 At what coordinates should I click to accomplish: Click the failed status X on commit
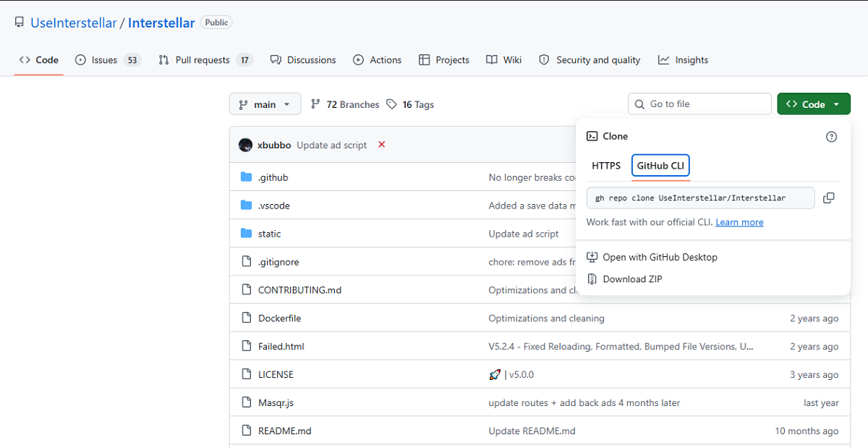point(381,145)
